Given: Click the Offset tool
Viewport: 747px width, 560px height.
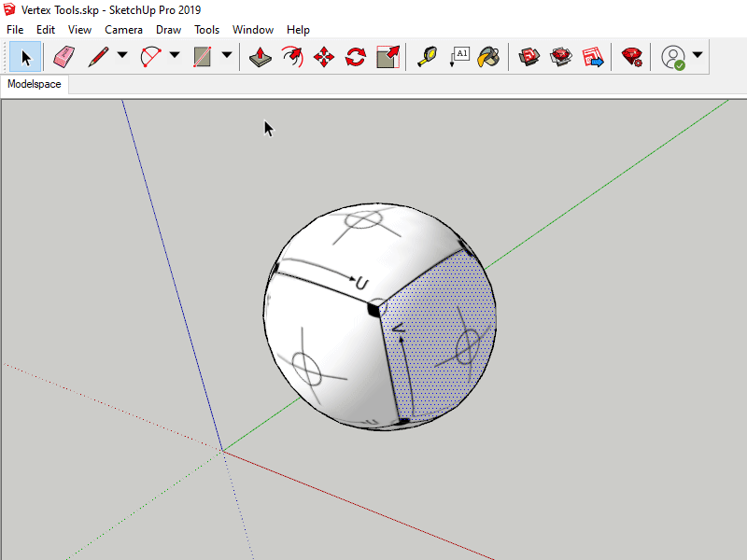Looking at the screenshot, I should tap(292, 57).
